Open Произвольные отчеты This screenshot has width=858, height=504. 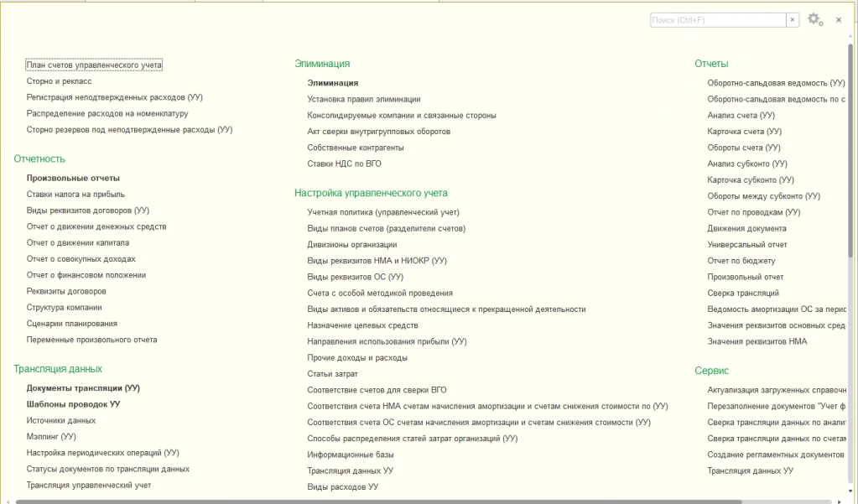click(73, 178)
